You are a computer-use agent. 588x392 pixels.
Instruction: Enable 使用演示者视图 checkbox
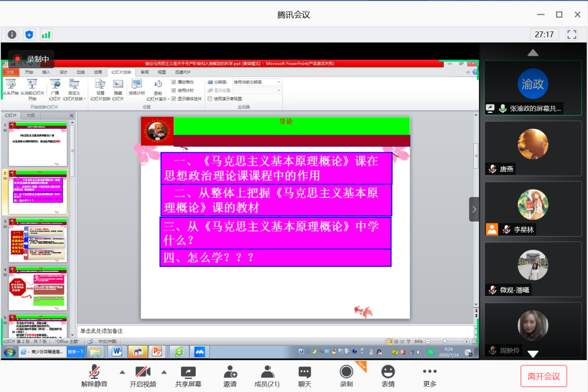click(210, 99)
